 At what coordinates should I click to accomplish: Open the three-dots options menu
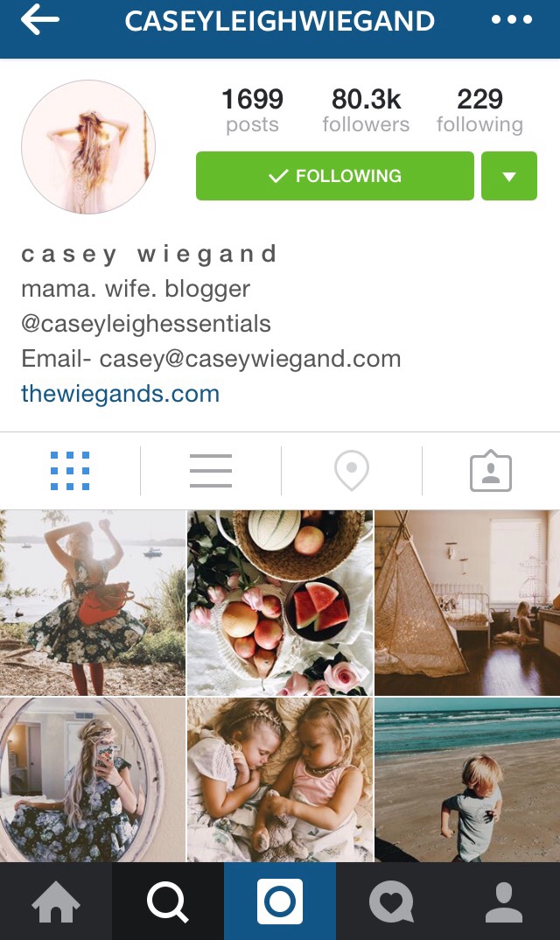point(511,20)
